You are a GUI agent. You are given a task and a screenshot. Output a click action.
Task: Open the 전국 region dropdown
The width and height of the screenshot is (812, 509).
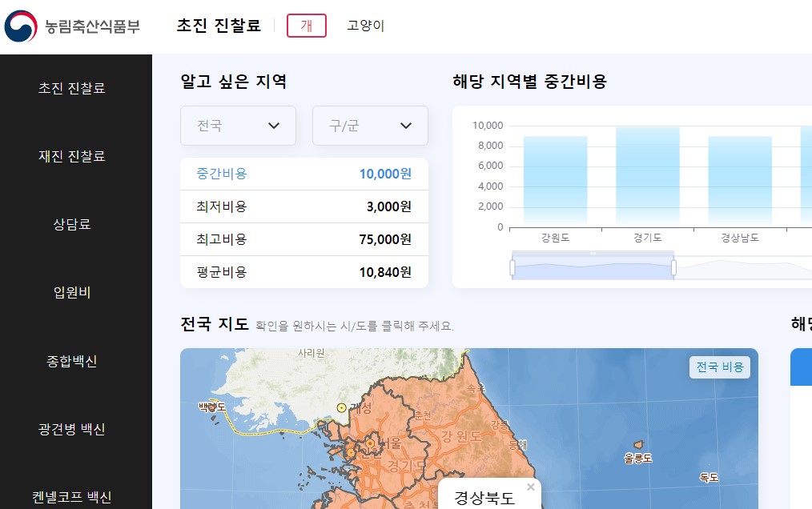click(x=238, y=126)
